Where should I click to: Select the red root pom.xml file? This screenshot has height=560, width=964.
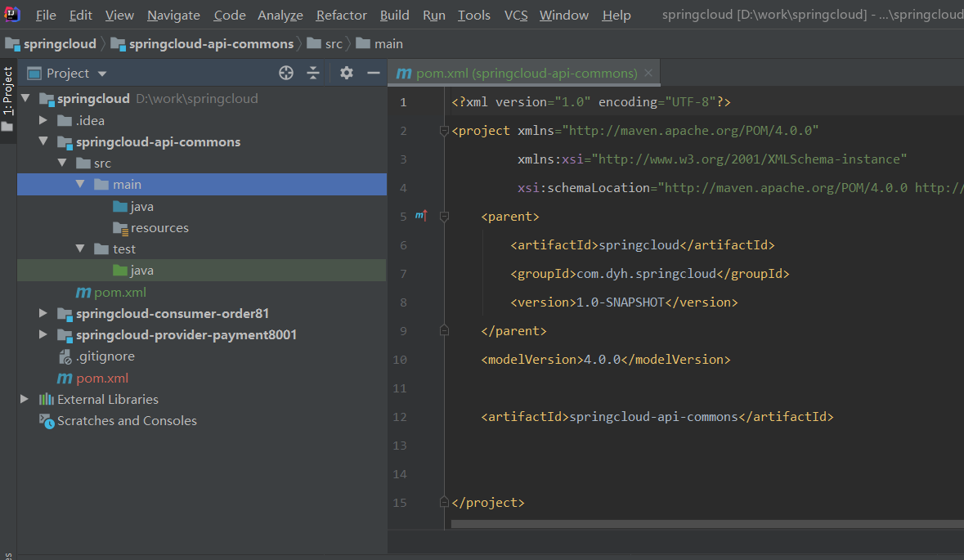click(102, 378)
